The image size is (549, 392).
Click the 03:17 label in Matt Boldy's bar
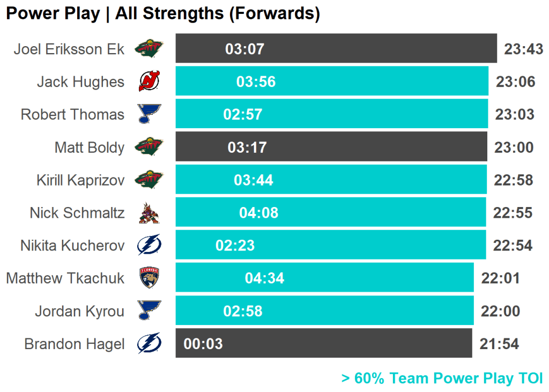pos(247,147)
